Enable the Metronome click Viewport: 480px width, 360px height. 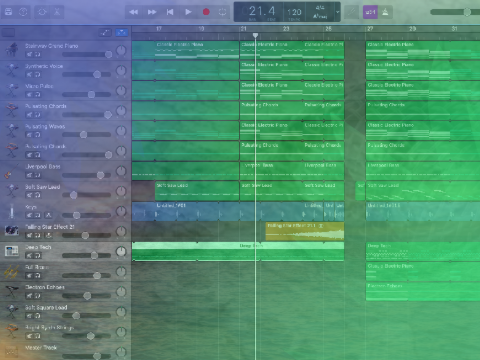coord(385,12)
